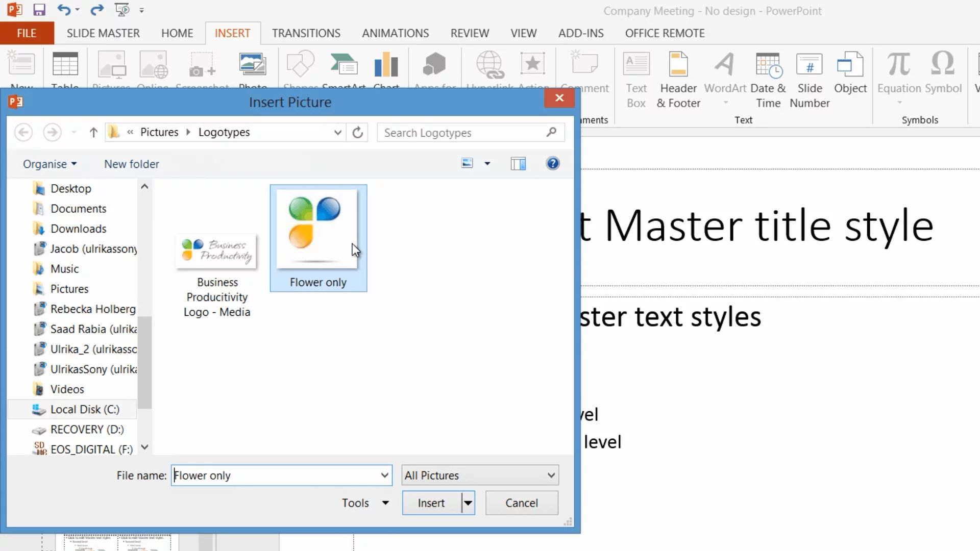This screenshot has width=980, height=551.
Task: Refresh the Logotypes folder view
Action: 358,133
